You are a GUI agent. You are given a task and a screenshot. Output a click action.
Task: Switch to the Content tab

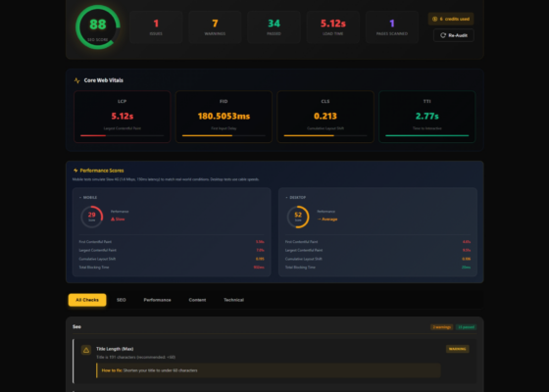(x=197, y=300)
